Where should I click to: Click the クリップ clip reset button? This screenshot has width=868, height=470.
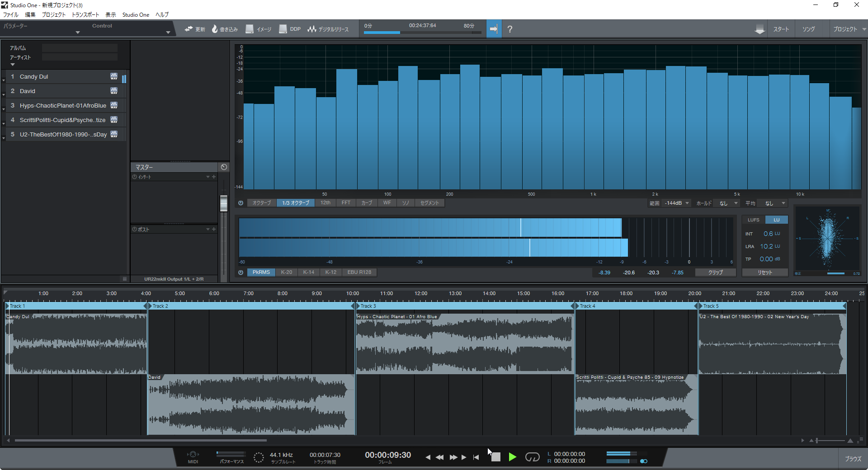point(715,273)
